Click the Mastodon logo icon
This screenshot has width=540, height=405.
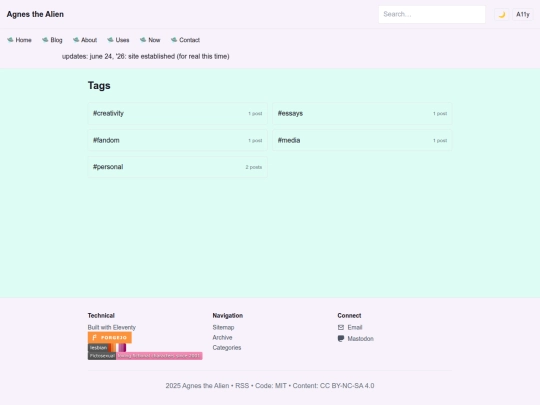pyautogui.click(x=341, y=339)
